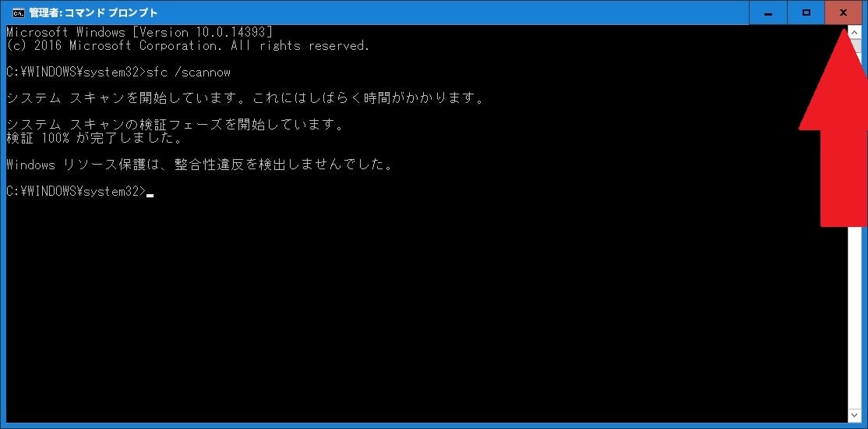Click the 管理者: コマンド プロンプト title text

(x=93, y=12)
